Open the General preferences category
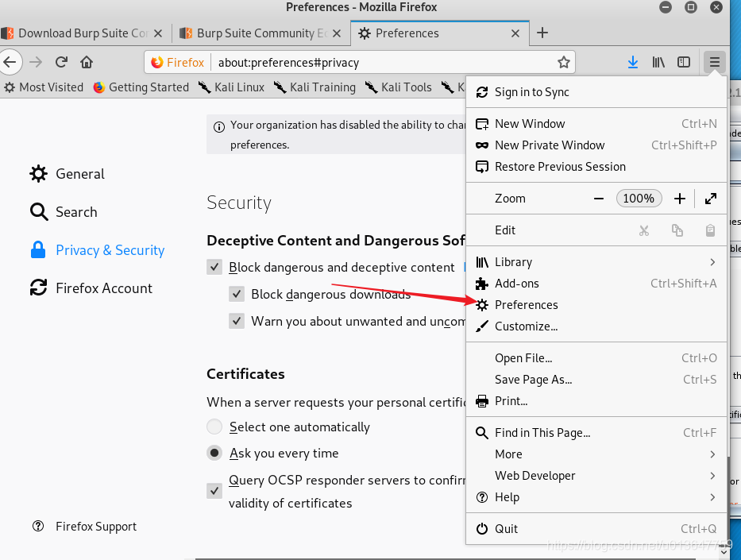 tap(67, 174)
